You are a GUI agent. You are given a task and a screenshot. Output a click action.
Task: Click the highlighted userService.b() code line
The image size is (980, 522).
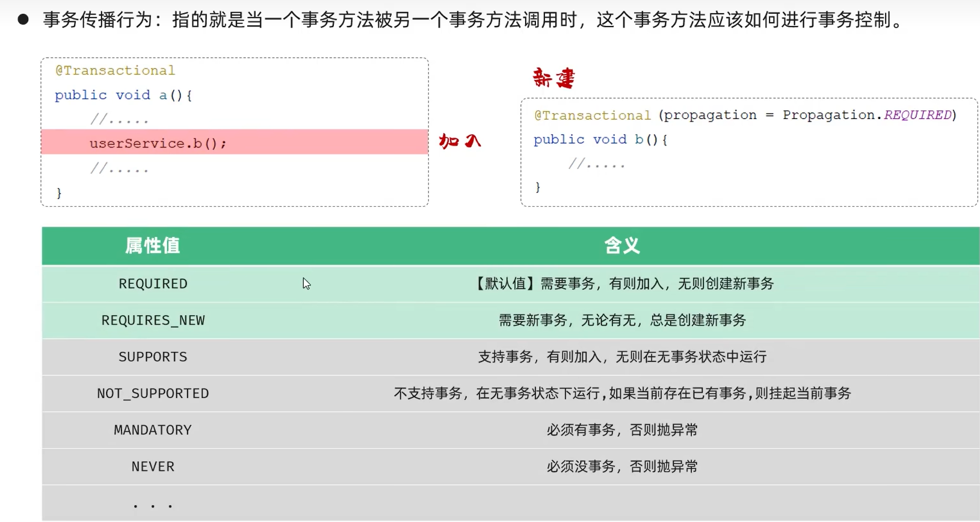158,143
